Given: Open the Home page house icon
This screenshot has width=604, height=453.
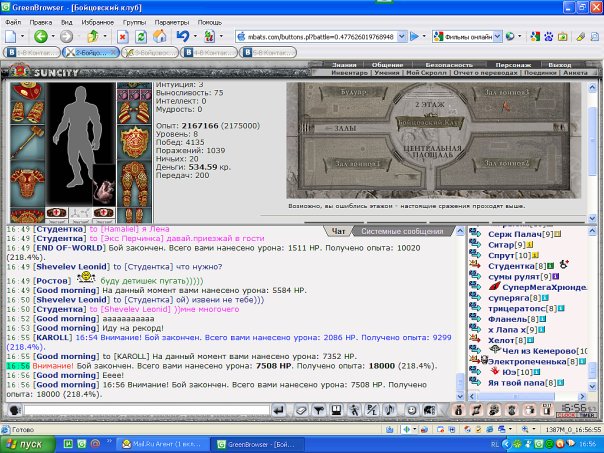Looking at the screenshot, I should point(159,37).
